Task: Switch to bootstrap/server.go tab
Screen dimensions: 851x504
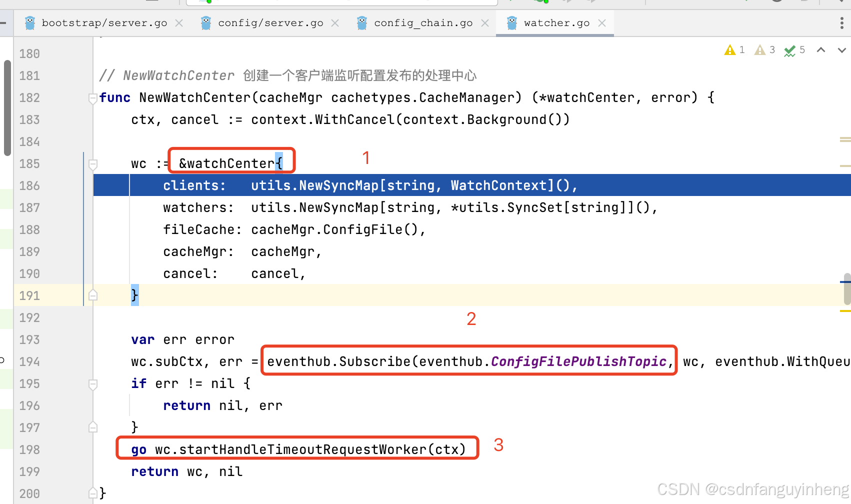Action: coord(104,23)
